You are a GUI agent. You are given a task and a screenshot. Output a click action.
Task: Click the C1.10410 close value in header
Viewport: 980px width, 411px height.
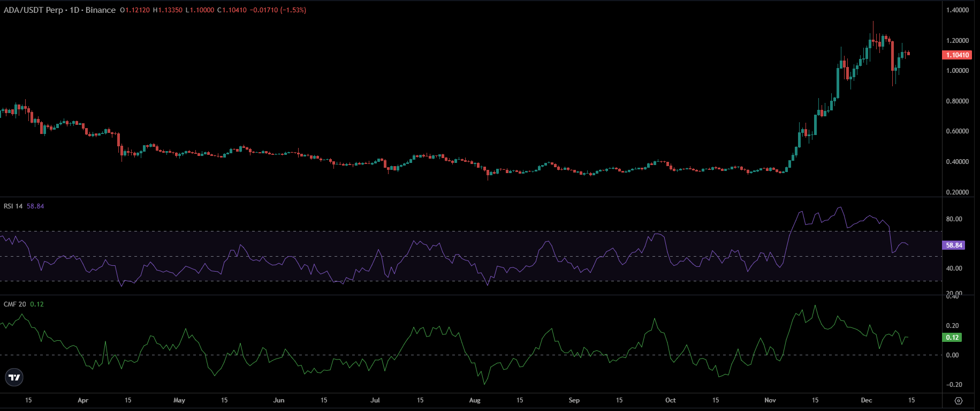tap(232, 10)
